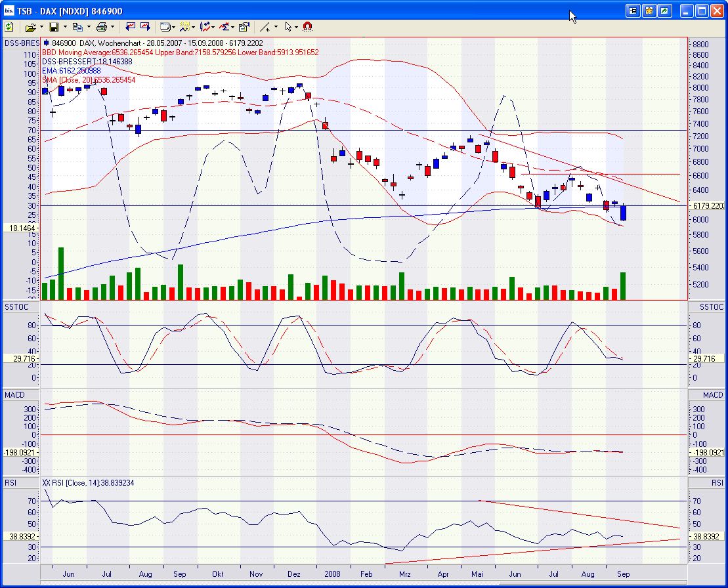Expand the chart type dropdown arrow
Image resolution: width=728 pixels, height=588 pixels.
click(x=213, y=27)
